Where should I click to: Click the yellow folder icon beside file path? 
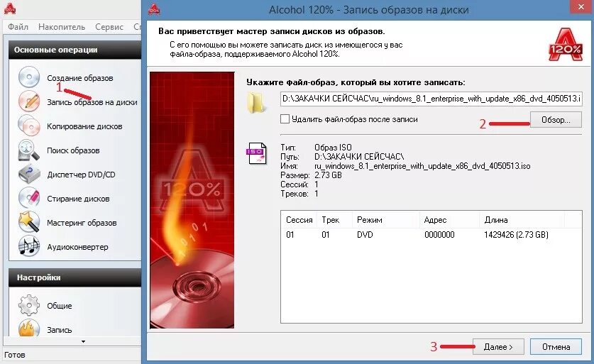click(256, 102)
